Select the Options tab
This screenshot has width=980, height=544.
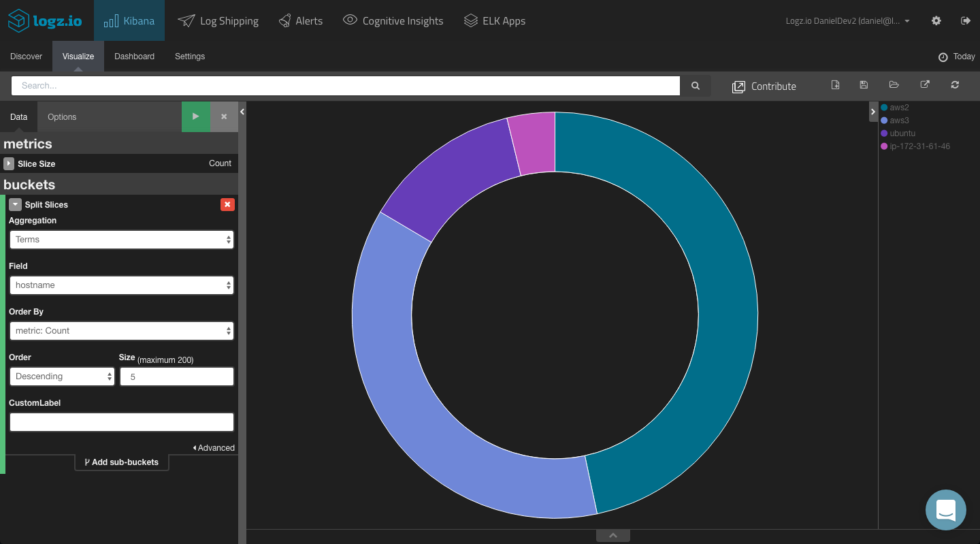[62, 117]
